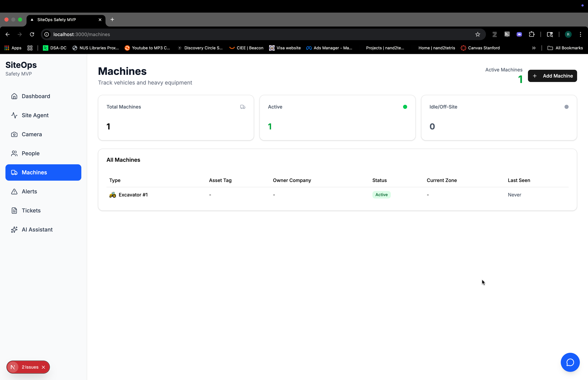Navigate to People section

(30, 153)
